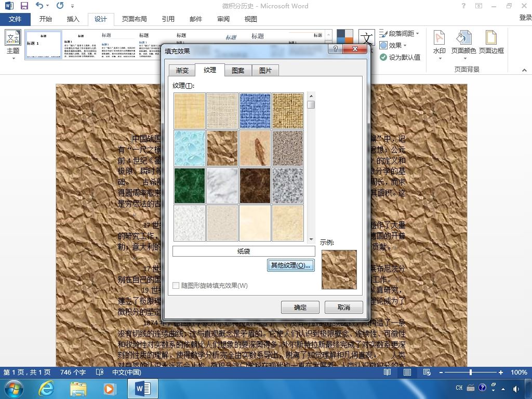
Task: Select the brown marble texture swatch
Action: pos(255,185)
